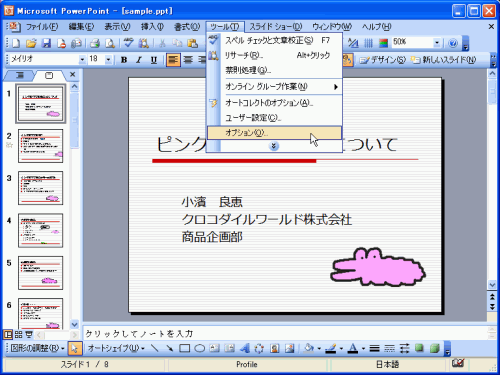Create a new blank presentation
This screenshot has width=500, height=375.
[x=16, y=43]
